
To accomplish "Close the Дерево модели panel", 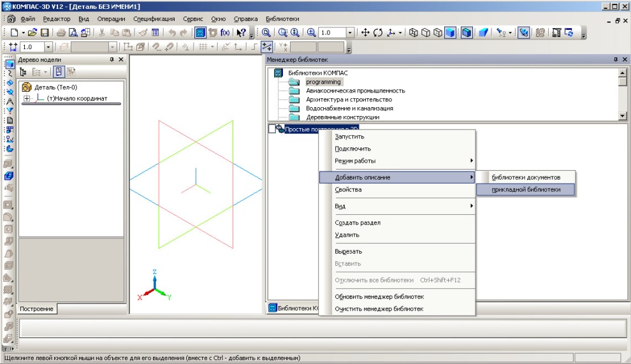I will [x=121, y=59].
